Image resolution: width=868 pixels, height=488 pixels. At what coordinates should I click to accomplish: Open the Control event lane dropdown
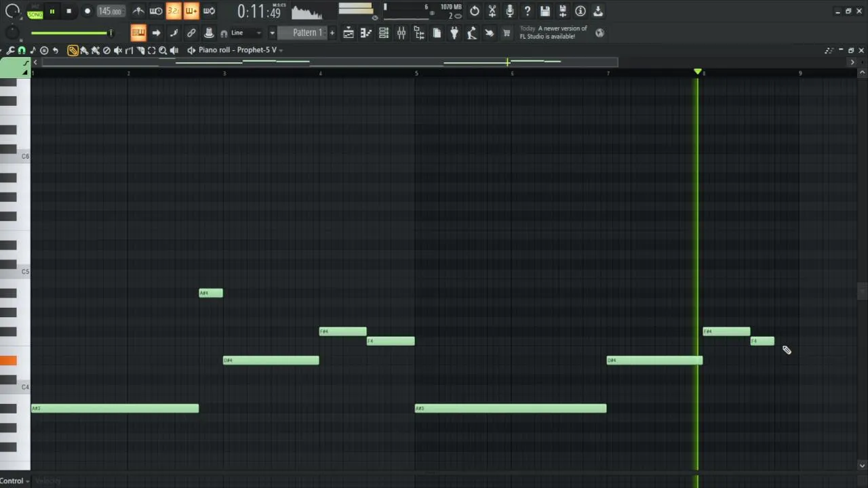tap(15, 481)
